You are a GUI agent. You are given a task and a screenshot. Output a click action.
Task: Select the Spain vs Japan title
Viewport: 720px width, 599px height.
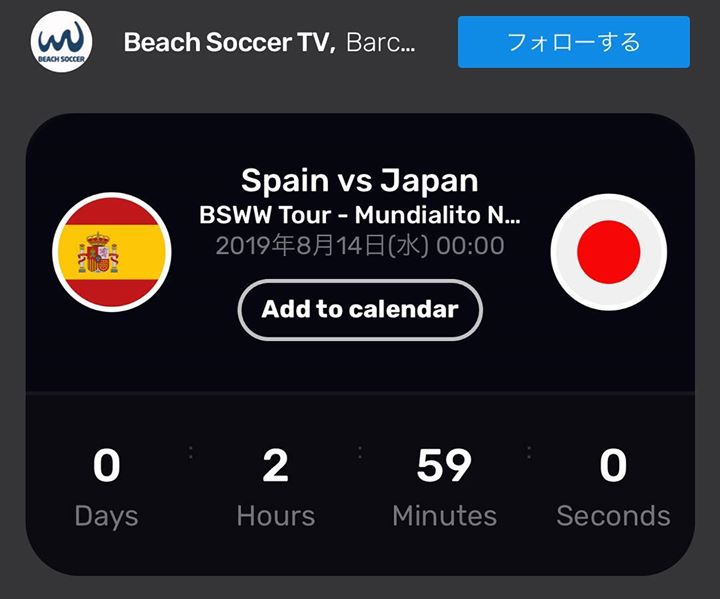pos(360,181)
